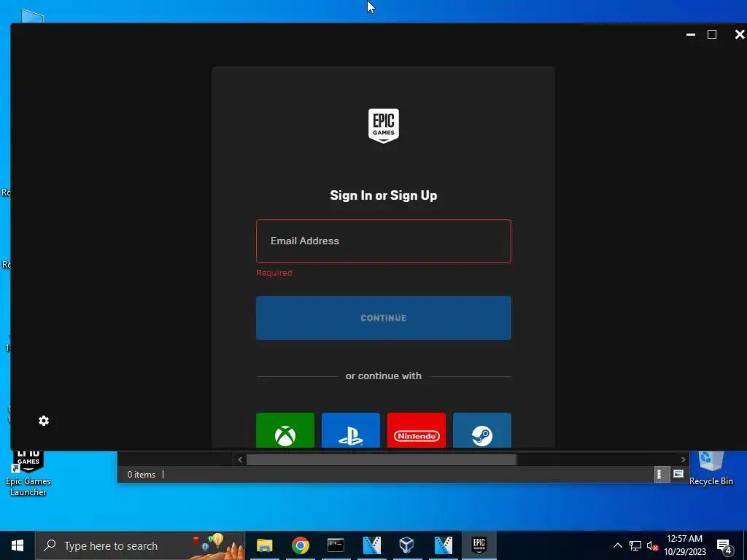The width and height of the screenshot is (747, 560).
Task: Close the Epic Games Launcher window
Action: point(740,34)
